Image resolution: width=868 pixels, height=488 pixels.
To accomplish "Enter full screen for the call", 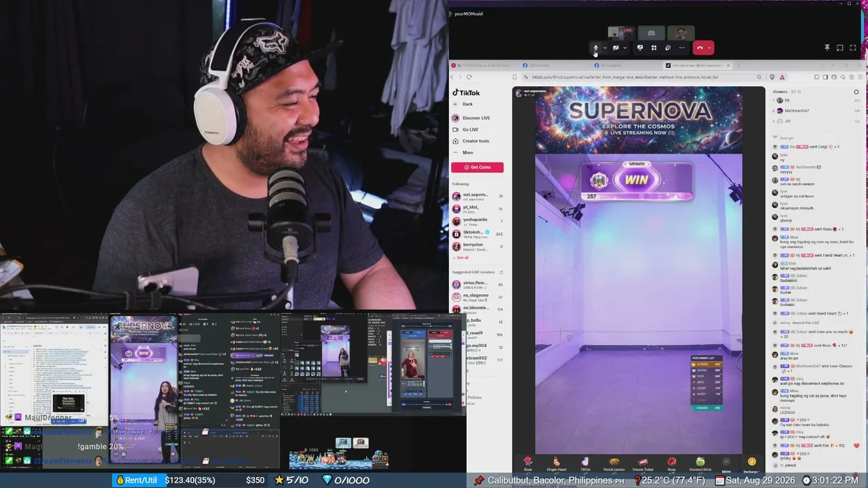I will 852,48.
